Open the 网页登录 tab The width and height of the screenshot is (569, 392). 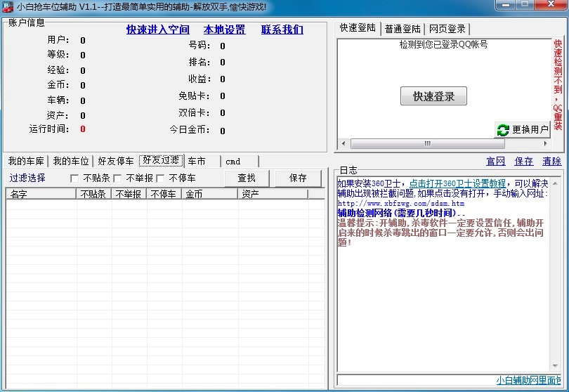[x=447, y=29]
